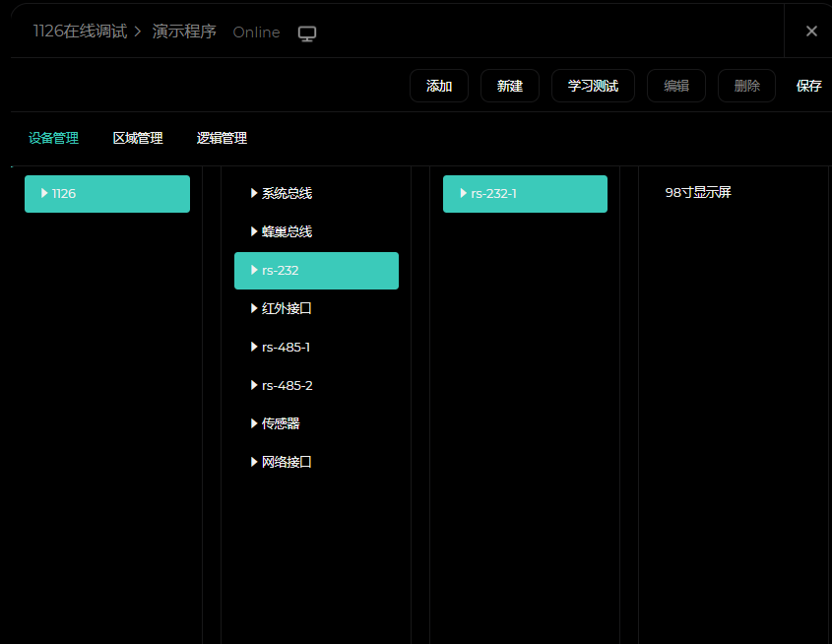Select the 红外接口 item

pos(316,308)
